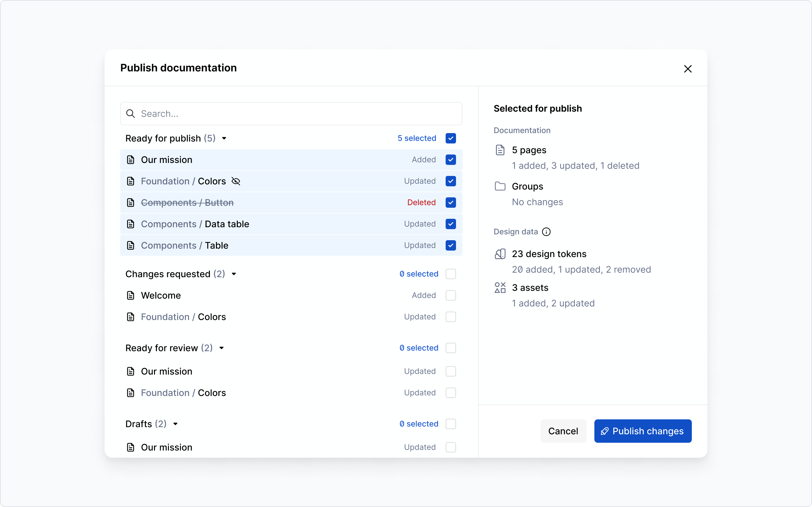Collapse the Ready for publish section
812x507 pixels.
tap(224, 138)
